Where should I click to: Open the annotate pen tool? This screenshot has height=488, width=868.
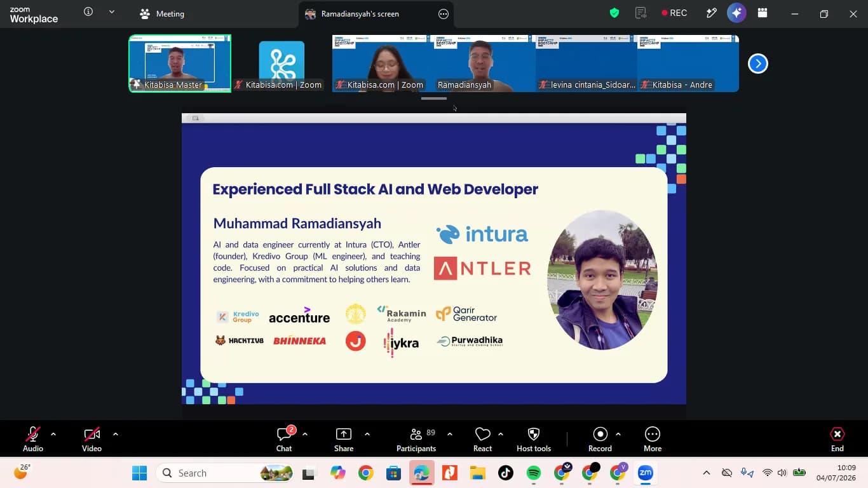[712, 13]
